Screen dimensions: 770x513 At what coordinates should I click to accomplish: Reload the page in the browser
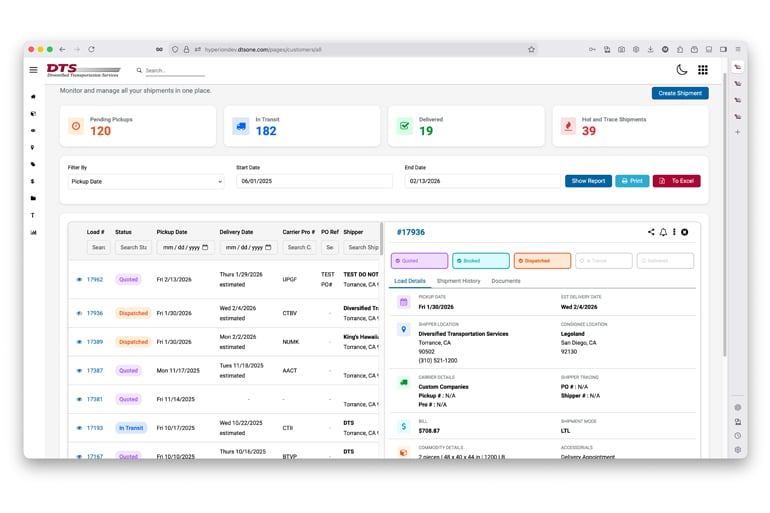(91, 49)
